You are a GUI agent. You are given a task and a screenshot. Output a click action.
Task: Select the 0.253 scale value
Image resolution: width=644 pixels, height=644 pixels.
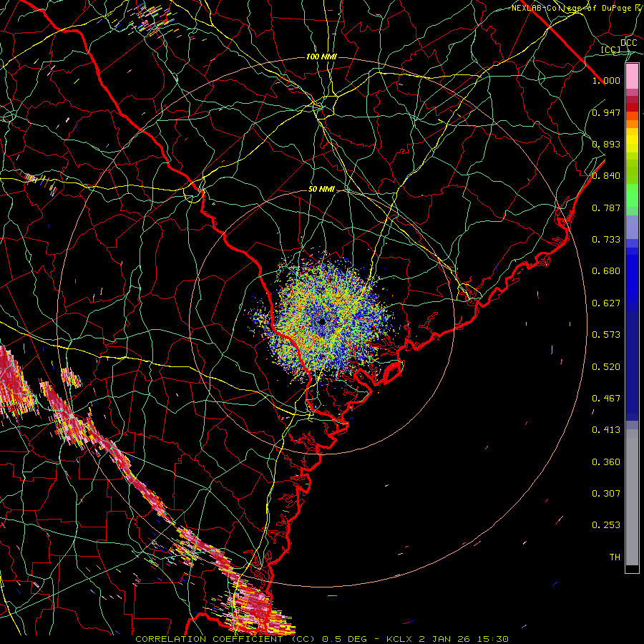click(606, 525)
